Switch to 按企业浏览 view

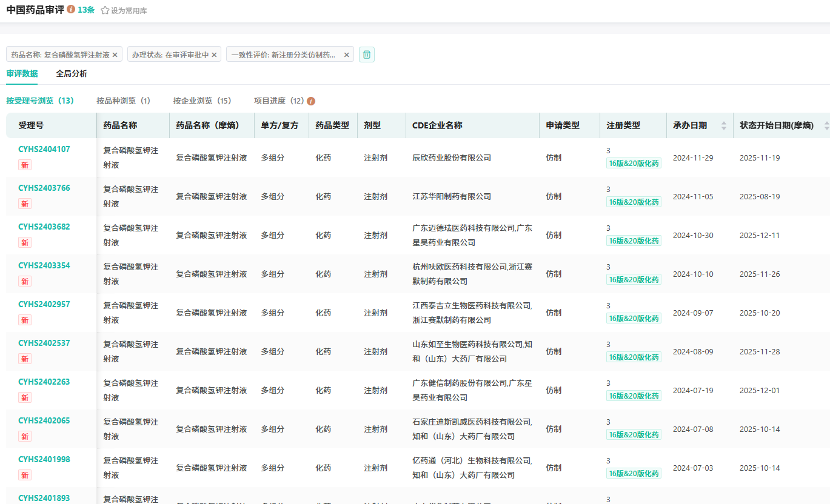(x=202, y=101)
